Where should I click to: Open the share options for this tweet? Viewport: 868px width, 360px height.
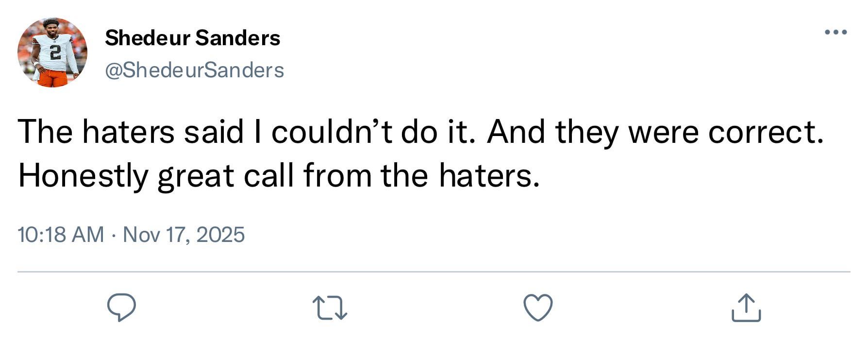746,308
